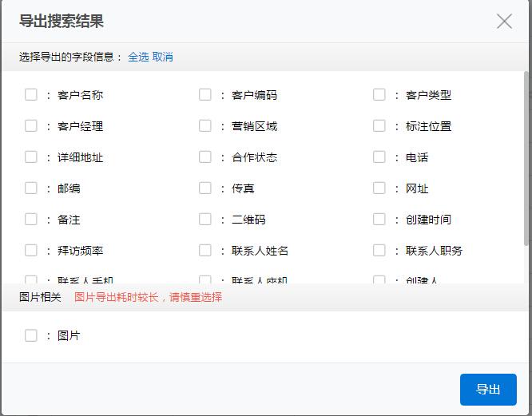The height and width of the screenshot is (416, 532).
Task: Enable the 创建时间 checkbox
Action: pos(379,219)
